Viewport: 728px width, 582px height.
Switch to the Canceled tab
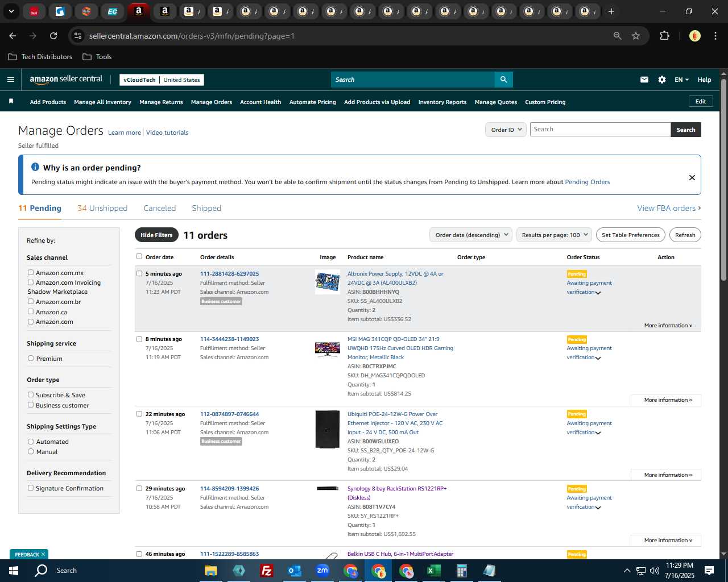click(160, 208)
